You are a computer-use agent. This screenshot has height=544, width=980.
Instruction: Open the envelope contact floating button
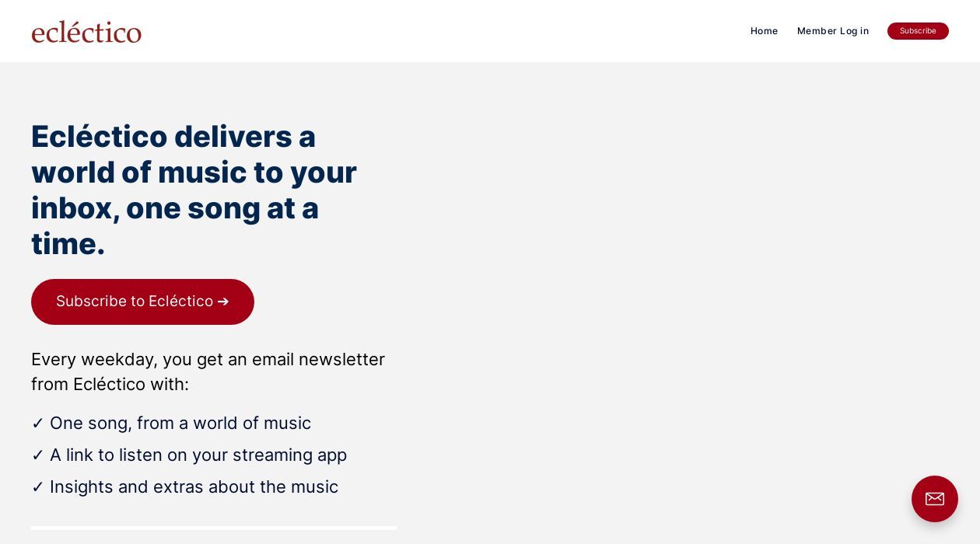[934, 499]
